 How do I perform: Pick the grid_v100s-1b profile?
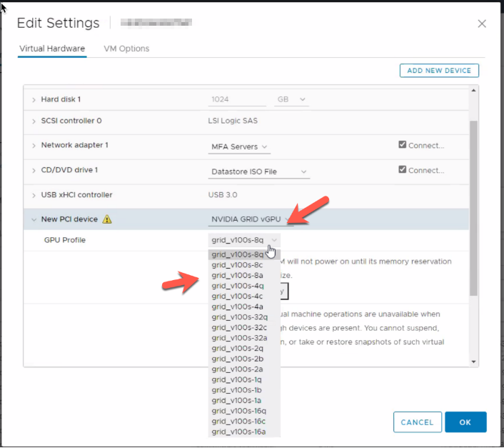pyautogui.click(x=244, y=390)
